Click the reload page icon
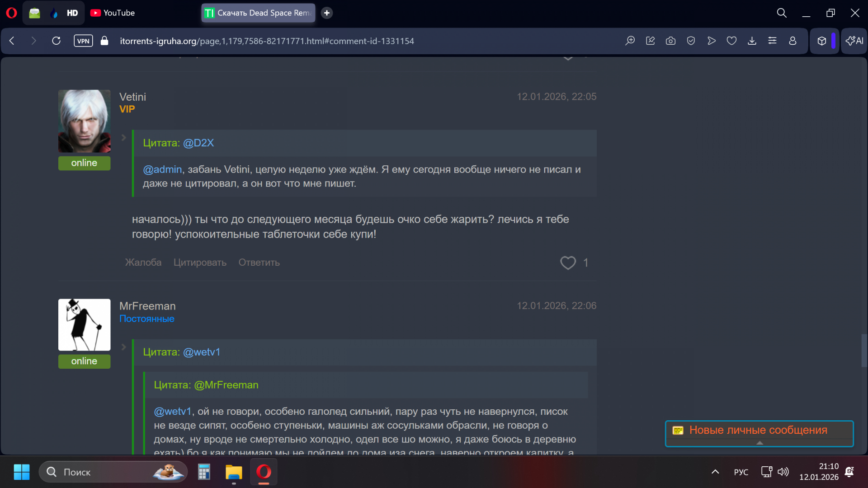 56,41
